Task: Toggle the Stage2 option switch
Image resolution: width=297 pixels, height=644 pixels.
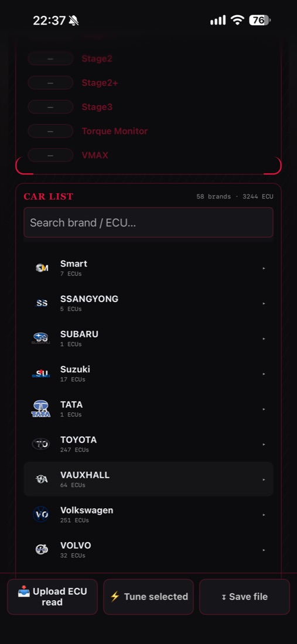Action: point(50,59)
